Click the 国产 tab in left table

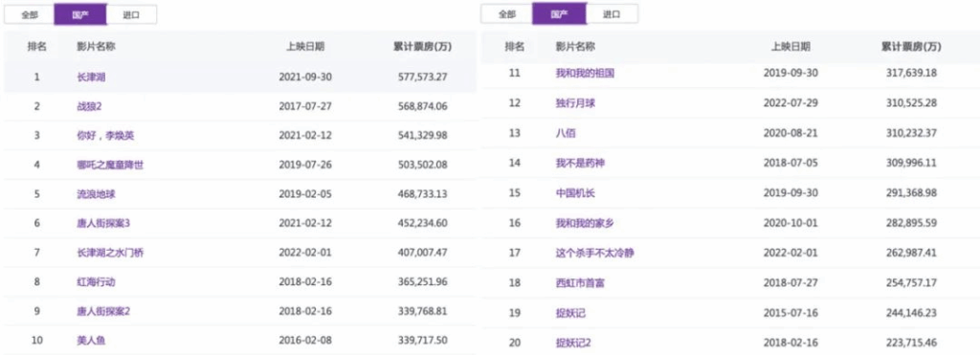point(80,14)
